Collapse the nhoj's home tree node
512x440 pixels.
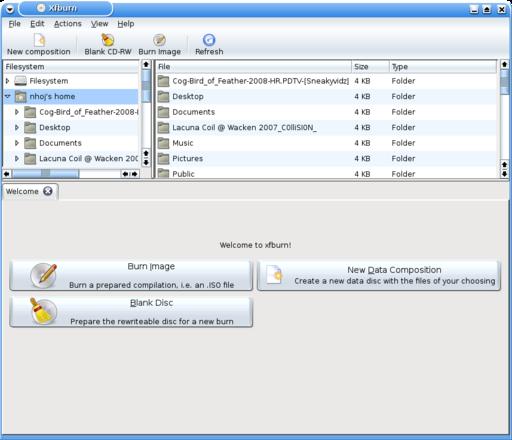pyautogui.click(x=7, y=96)
